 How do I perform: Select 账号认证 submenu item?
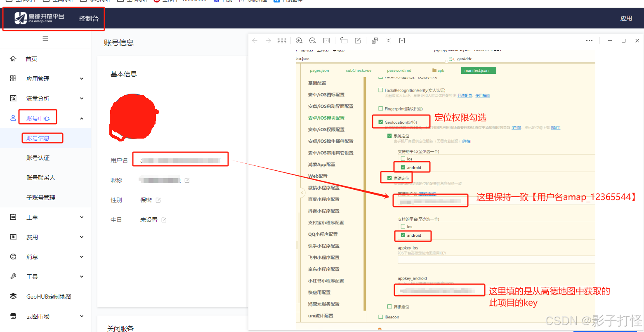click(x=38, y=158)
